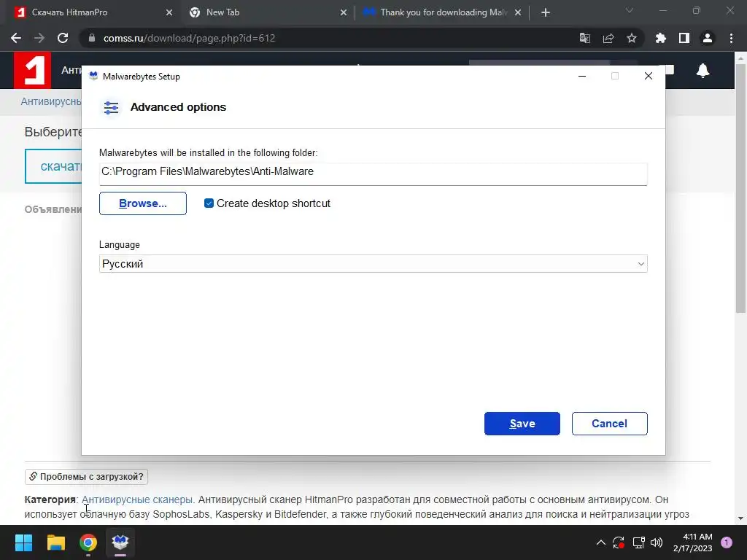Screen dimensions: 747x560
Task: Open the Проблемы с загрузкой? link
Action: click(86, 477)
